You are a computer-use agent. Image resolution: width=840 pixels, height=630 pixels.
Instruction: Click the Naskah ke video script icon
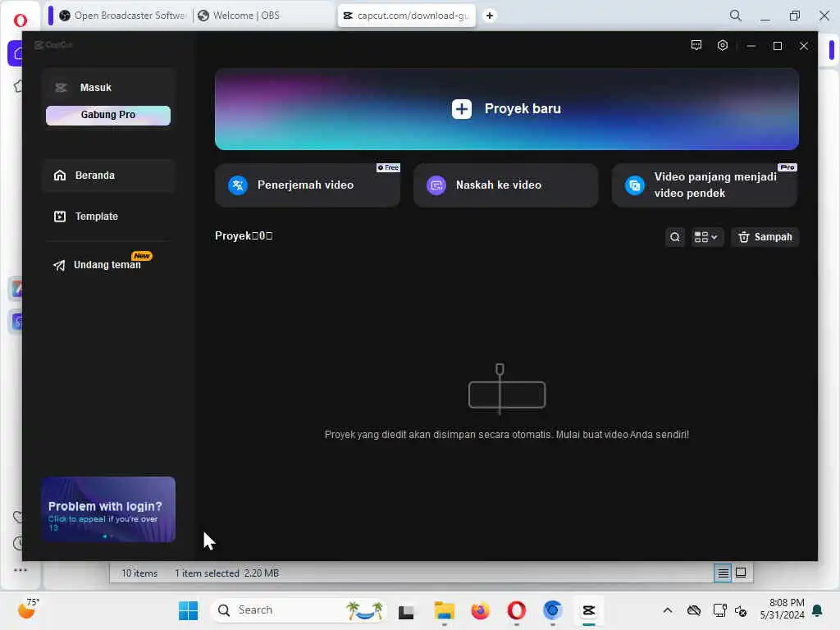click(436, 185)
